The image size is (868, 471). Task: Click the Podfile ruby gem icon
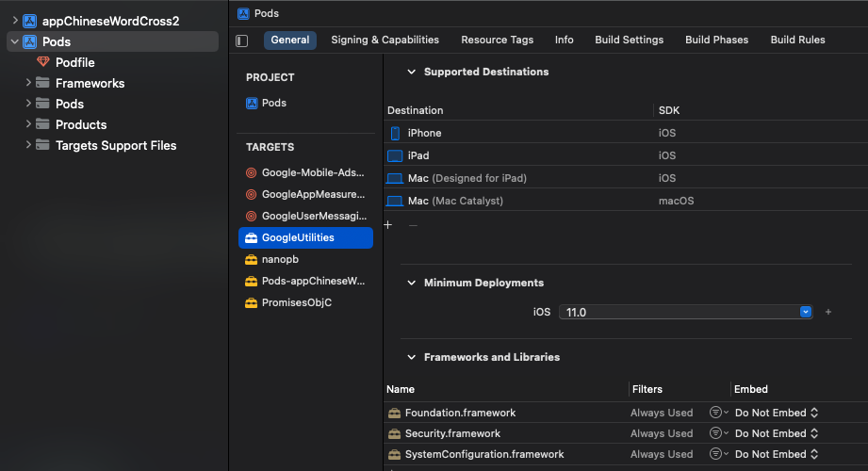(43, 62)
